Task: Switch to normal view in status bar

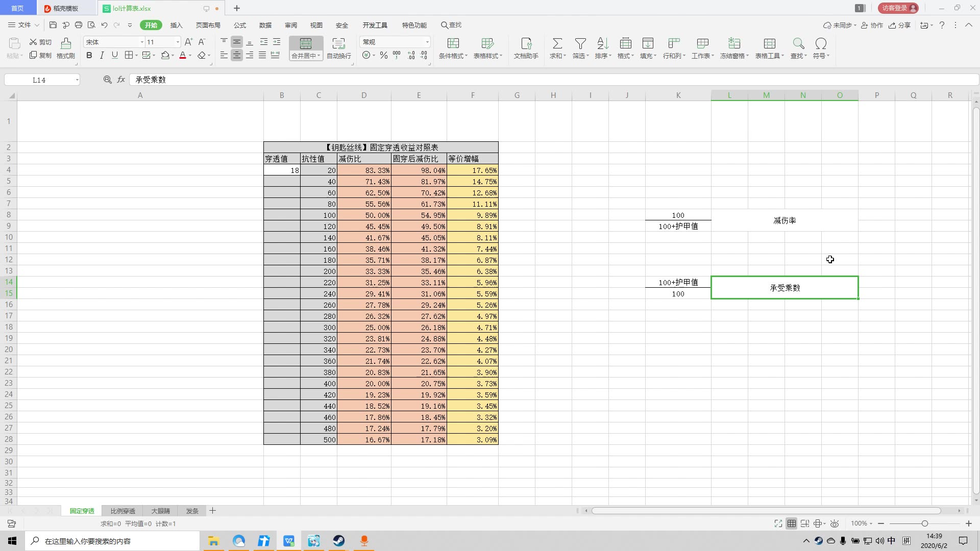Action: (792, 523)
